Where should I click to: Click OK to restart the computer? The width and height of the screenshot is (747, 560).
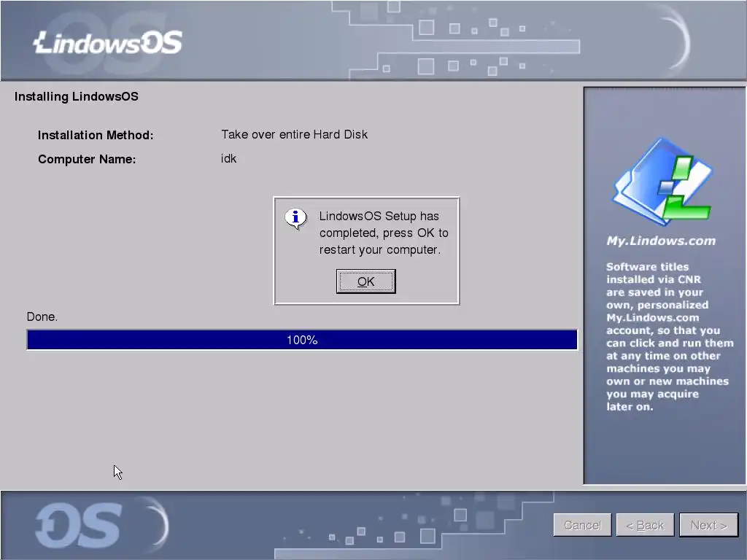pos(366,281)
